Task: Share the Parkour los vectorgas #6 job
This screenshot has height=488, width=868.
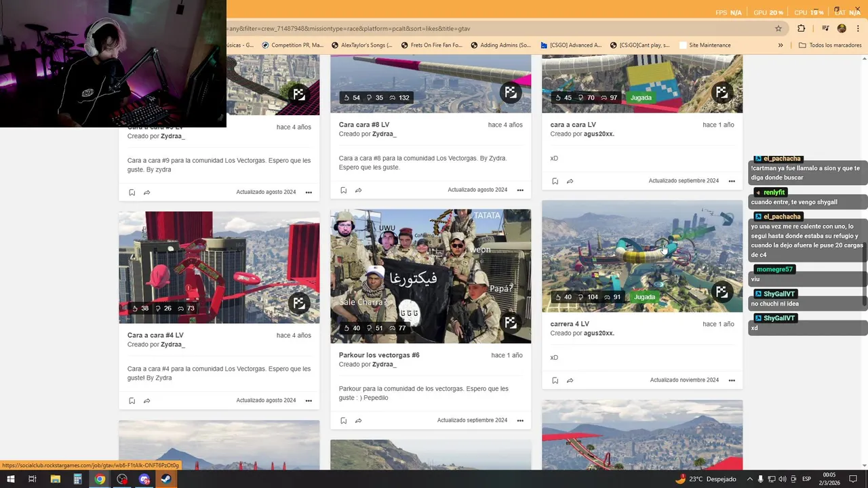Action: tap(358, 421)
